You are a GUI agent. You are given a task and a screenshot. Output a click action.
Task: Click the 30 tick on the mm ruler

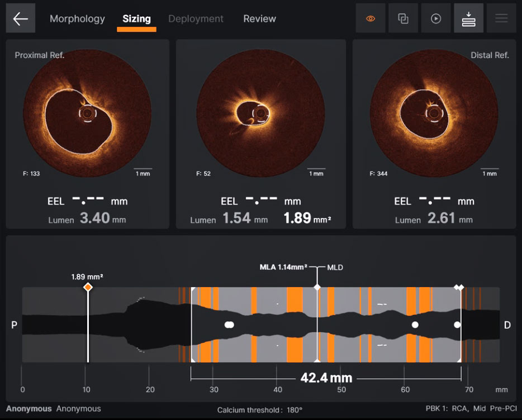(213, 389)
